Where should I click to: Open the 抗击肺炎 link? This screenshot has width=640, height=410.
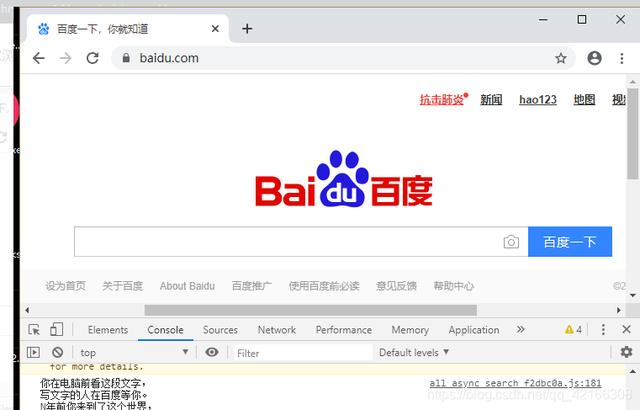[x=443, y=99]
